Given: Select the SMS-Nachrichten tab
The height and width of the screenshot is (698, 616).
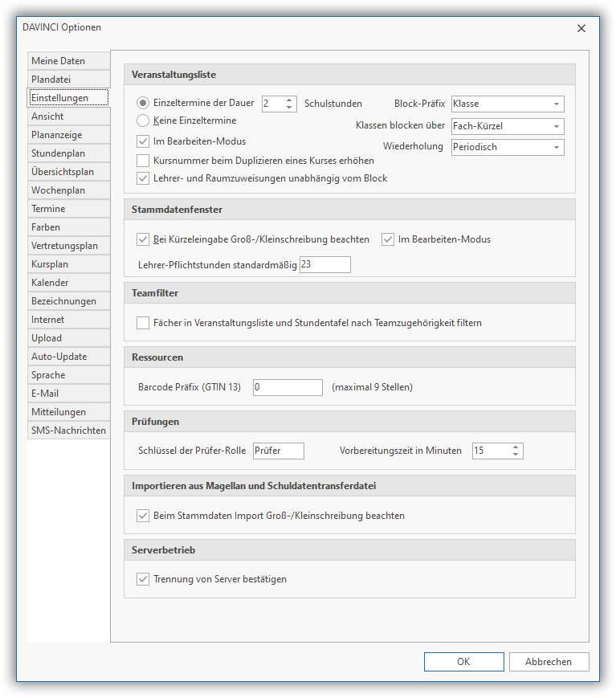Looking at the screenshot, I should (x=67, y=431).
